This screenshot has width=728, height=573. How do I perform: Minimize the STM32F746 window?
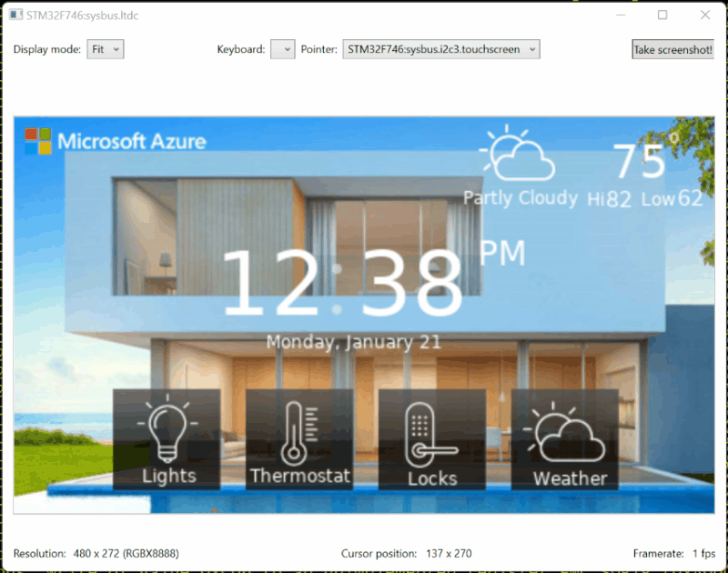(621, 15)
